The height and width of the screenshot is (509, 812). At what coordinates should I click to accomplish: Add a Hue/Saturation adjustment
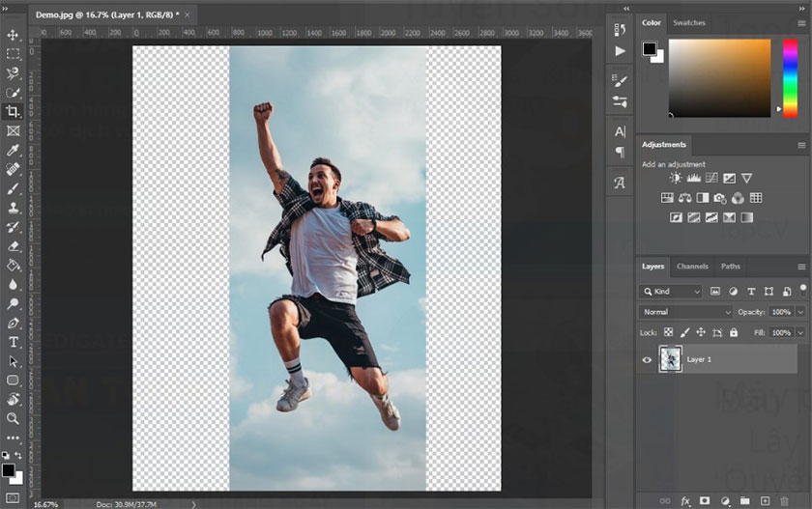point(667,198)
